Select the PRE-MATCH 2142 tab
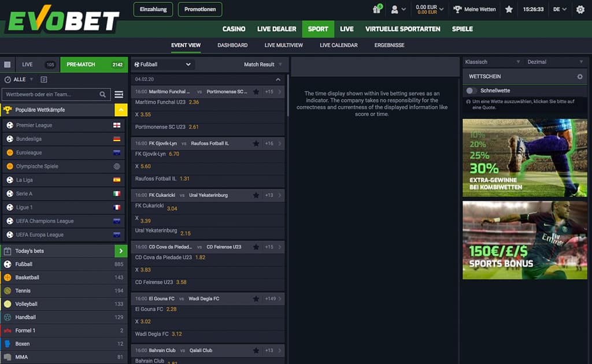592x364 pixels. pyautogui.click(x=94, y=65)
